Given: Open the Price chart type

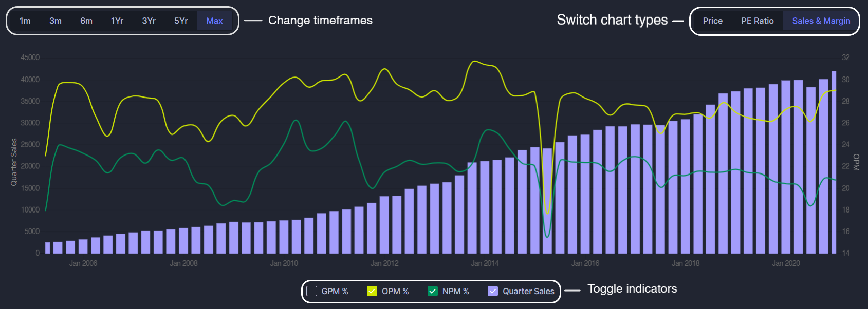Looking at the screenshot, I should pos(713,21).
